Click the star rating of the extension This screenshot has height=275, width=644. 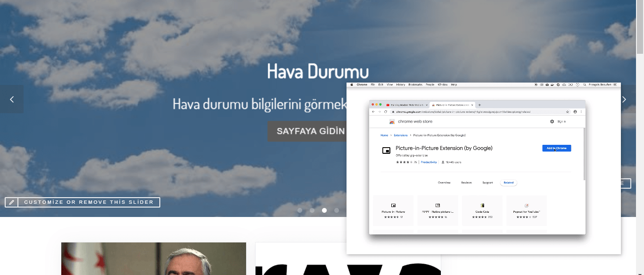coord(404,162)
